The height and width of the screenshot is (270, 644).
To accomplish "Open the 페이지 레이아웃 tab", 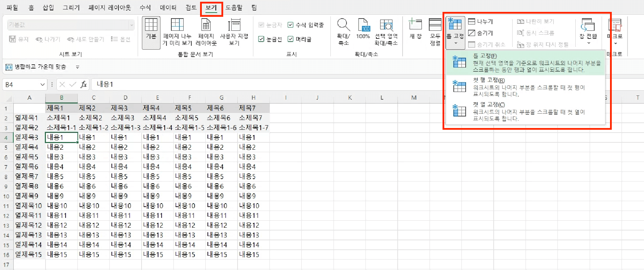I will click(x=110, y=8).
